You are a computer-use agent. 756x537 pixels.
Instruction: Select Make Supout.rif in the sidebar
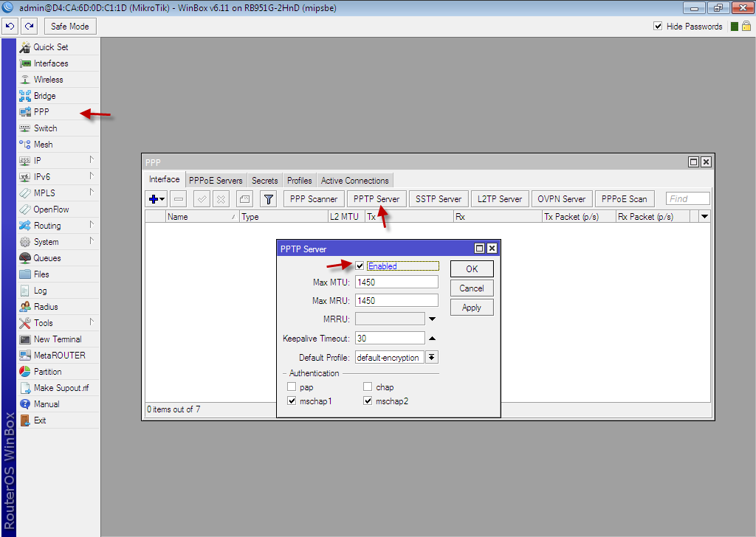click(x=58, y=388)
